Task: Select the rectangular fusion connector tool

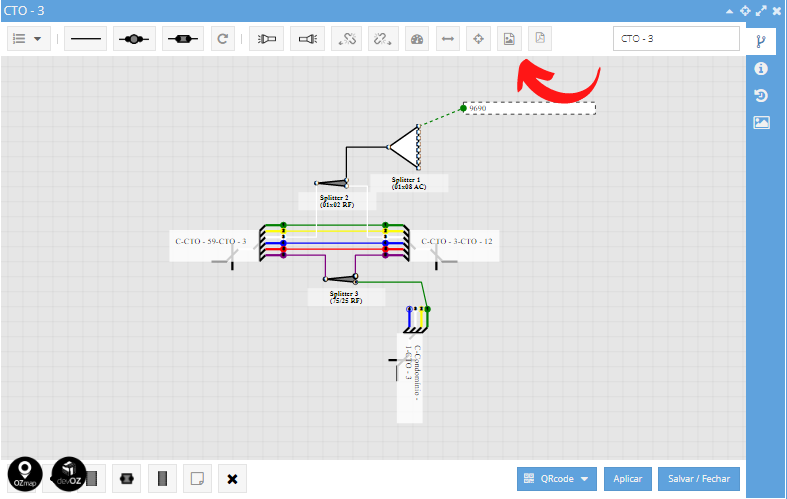Action: click(183, 39)
